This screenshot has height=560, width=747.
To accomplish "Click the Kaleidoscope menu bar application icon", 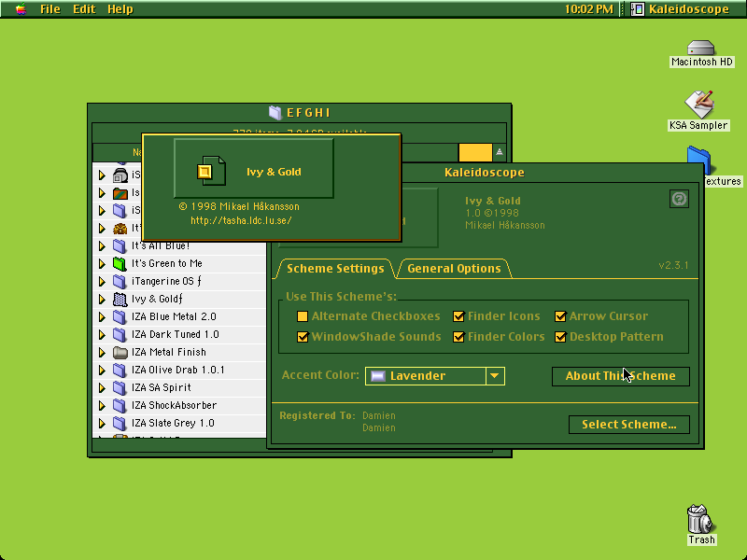I will tap(638, 9).
